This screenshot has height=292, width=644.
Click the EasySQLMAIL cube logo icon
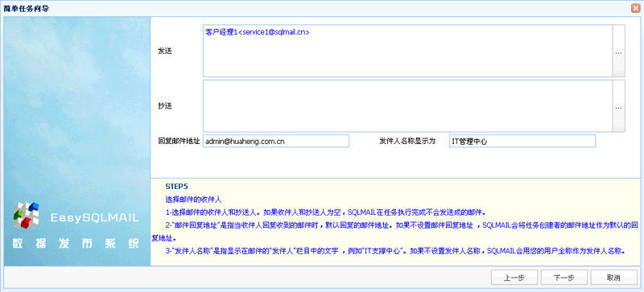coord(26,216)
